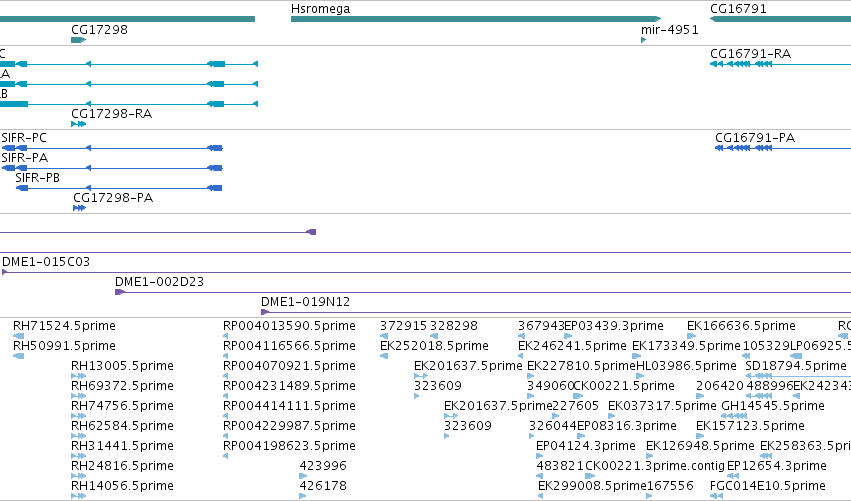
Task: Click the Hsromega gene span bar
Action: coord(475,20)
